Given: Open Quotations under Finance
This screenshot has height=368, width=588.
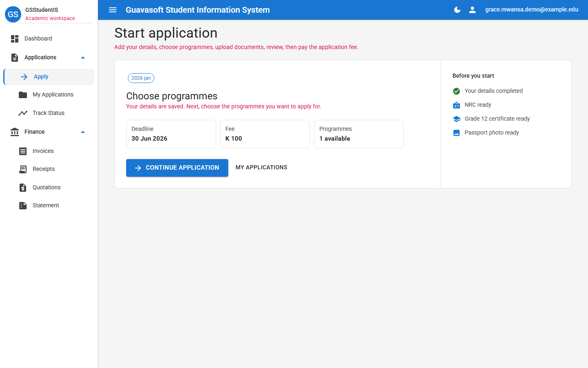Looking at the screenshot, I should [x=49, y=188].
